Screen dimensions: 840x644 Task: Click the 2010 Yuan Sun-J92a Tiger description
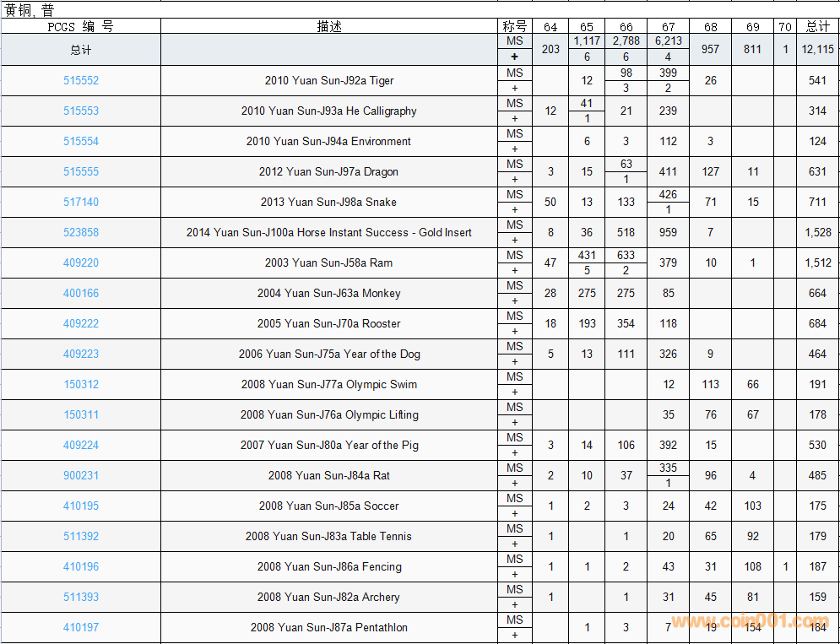329,81
